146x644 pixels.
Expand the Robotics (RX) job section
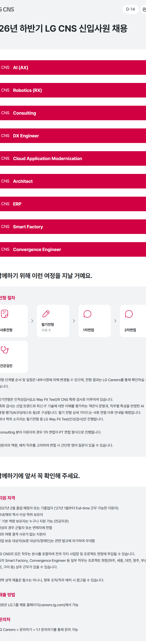(x=73, y=90)
